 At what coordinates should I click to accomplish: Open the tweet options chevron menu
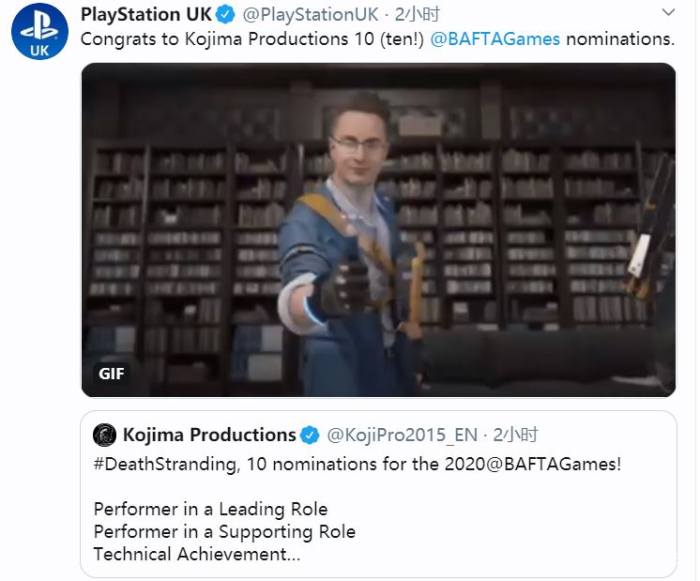(x=668, y=13)
